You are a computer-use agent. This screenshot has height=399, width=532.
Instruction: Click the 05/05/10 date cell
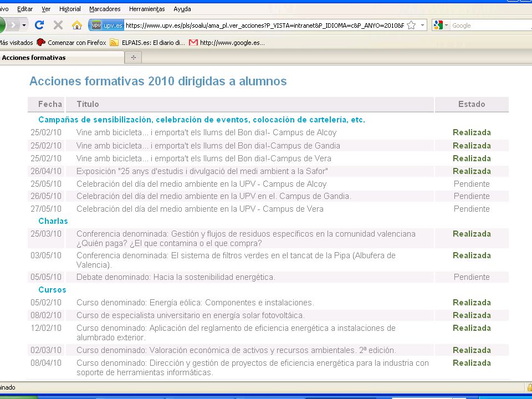click(x=46, y=277)
